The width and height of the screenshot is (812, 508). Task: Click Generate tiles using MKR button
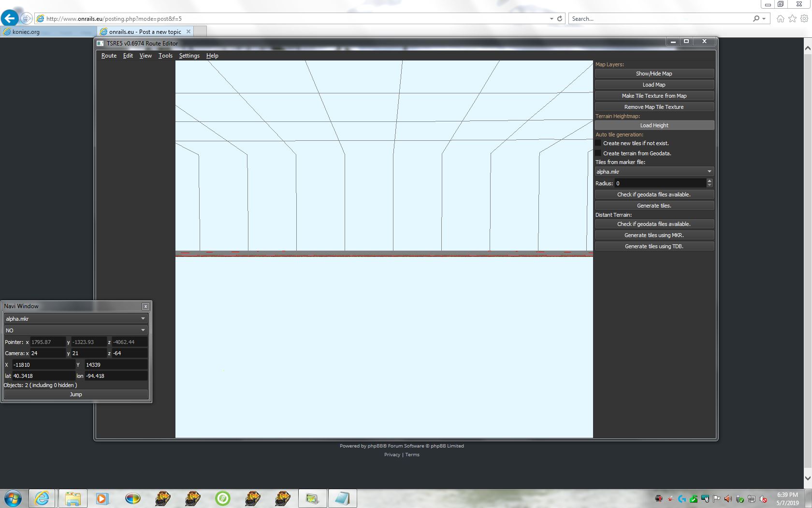coord(654,235)
